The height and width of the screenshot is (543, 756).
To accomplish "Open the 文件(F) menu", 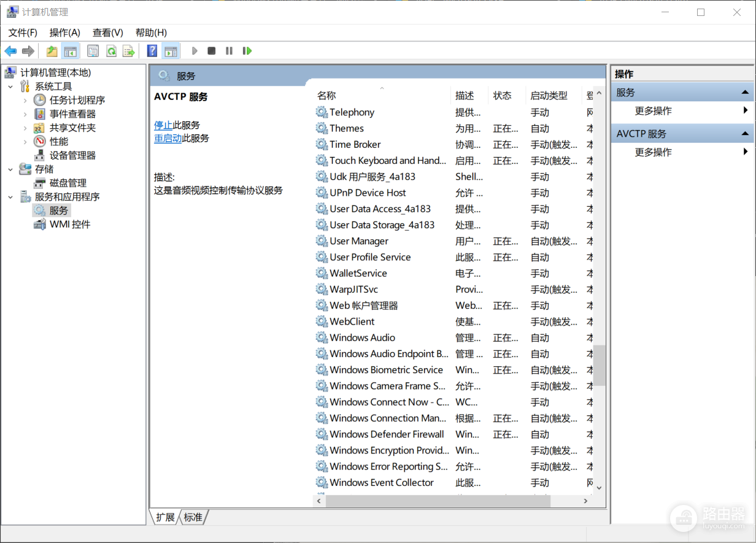I will (x=23, y=33).
